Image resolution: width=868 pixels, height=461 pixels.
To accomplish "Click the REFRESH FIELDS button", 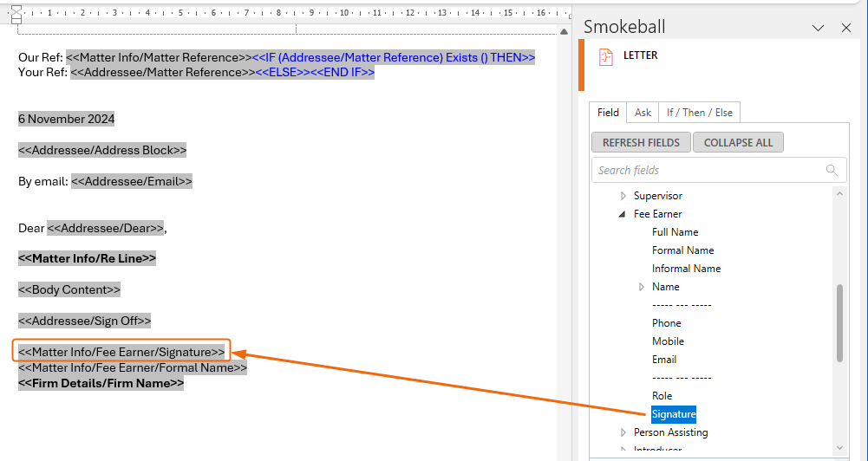I will pyautogui.click(x=641, y=142).
